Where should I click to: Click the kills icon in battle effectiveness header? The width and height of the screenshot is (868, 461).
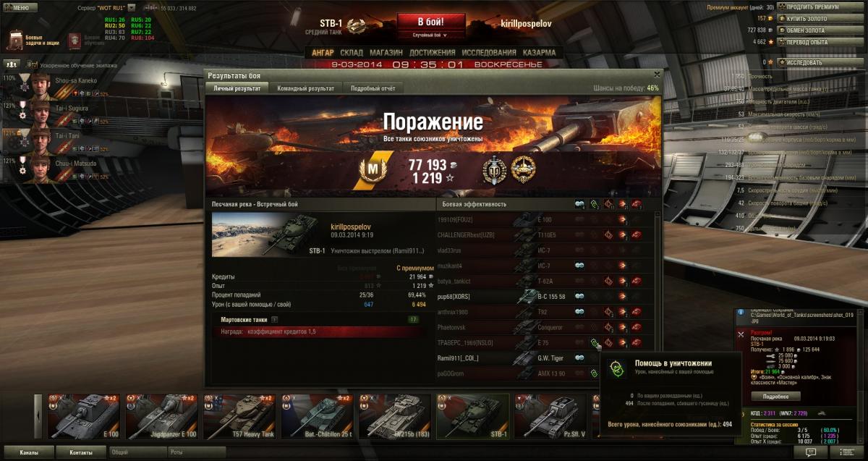click(x=637, y=205)
